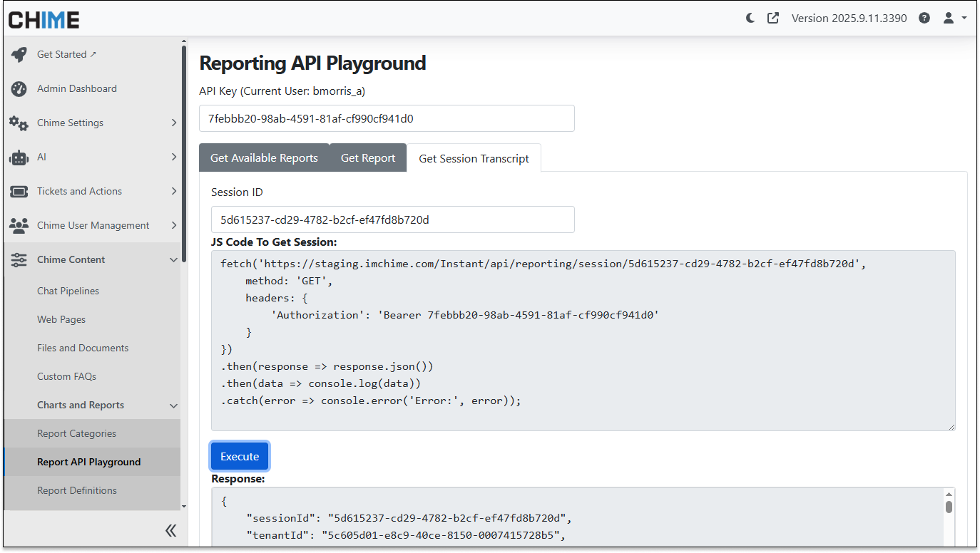This screenshot has width=980, height=553.
Task: Click response box scroll up arrow
Action: tap(949, 495)
